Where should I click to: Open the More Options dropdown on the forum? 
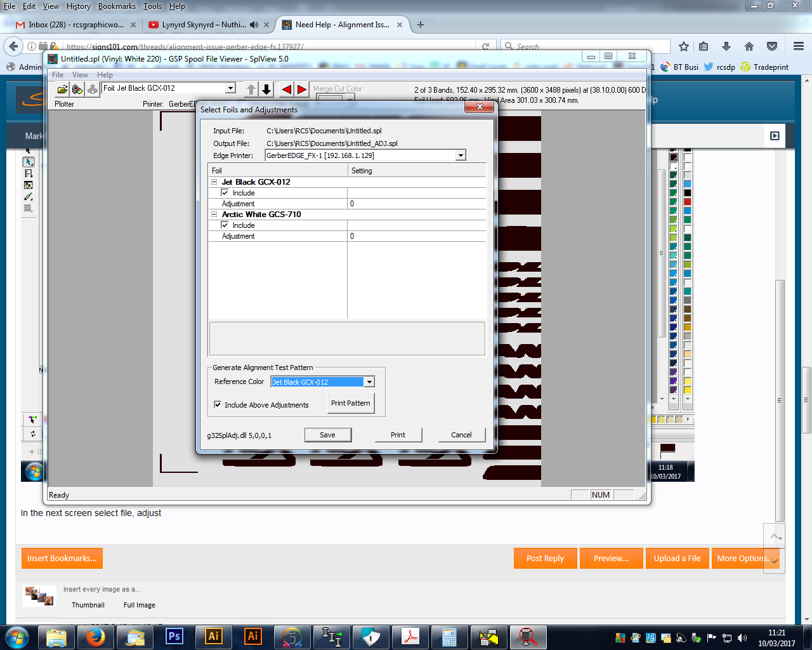tap(745, 559)
